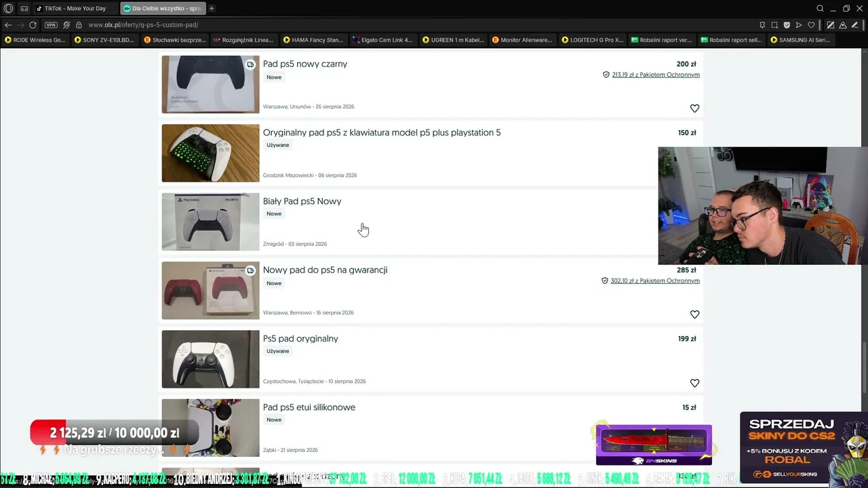The height and width of the screenshot is (488, 868).
Task: Show site security padlock info
Action: click(x=79, y=25)
